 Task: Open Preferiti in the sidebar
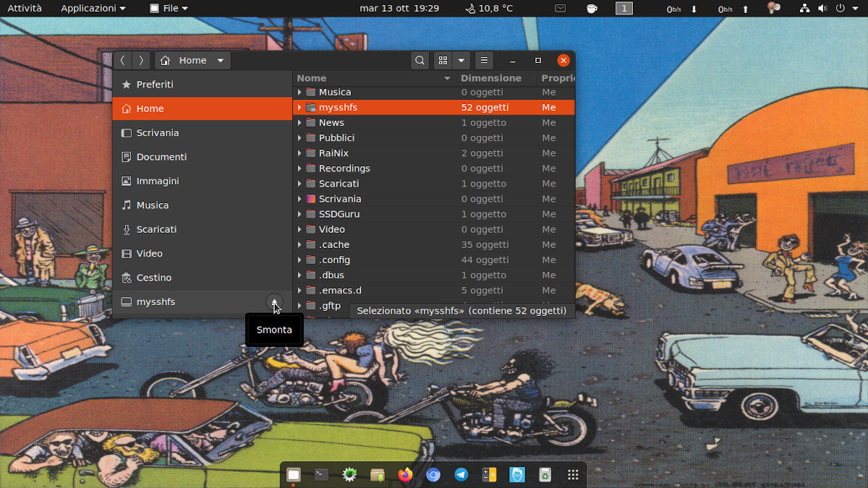click(202, 85)
